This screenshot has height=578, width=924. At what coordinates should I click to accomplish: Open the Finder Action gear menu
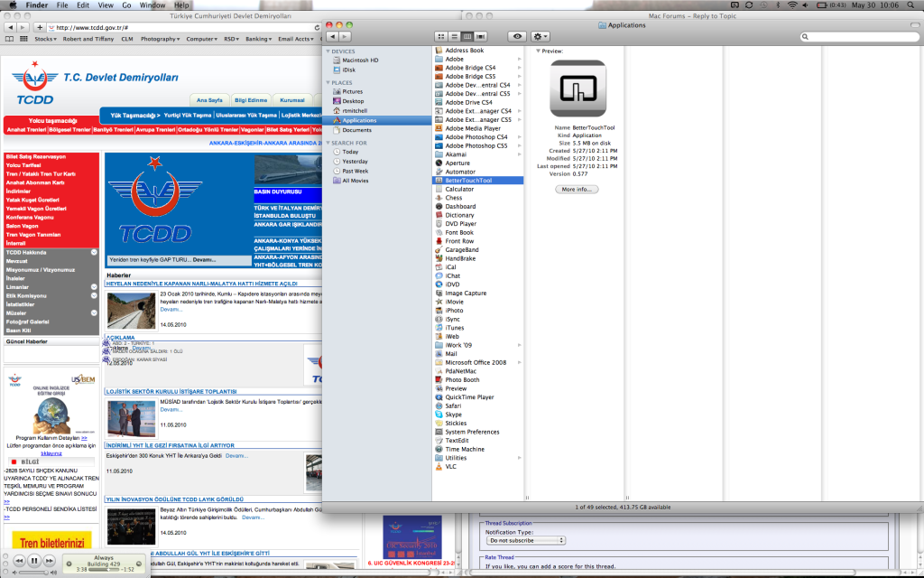pyautogui.click(x=541, y=36)
